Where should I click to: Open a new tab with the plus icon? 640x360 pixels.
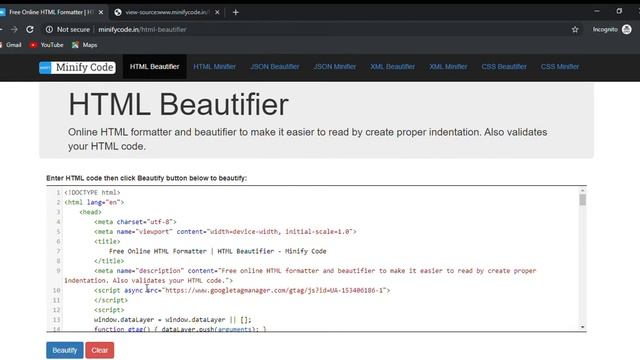point(236,12)
